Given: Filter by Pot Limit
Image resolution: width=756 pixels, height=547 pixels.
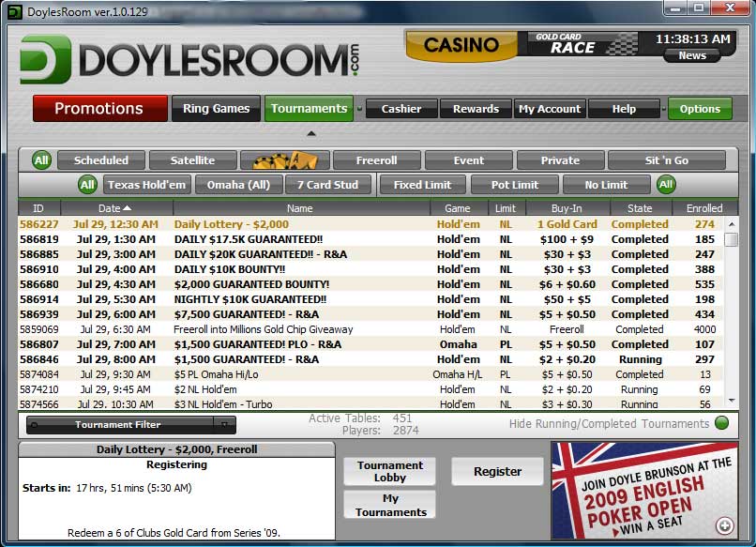Looking at the screenshot, I should [x=514, y=185].
